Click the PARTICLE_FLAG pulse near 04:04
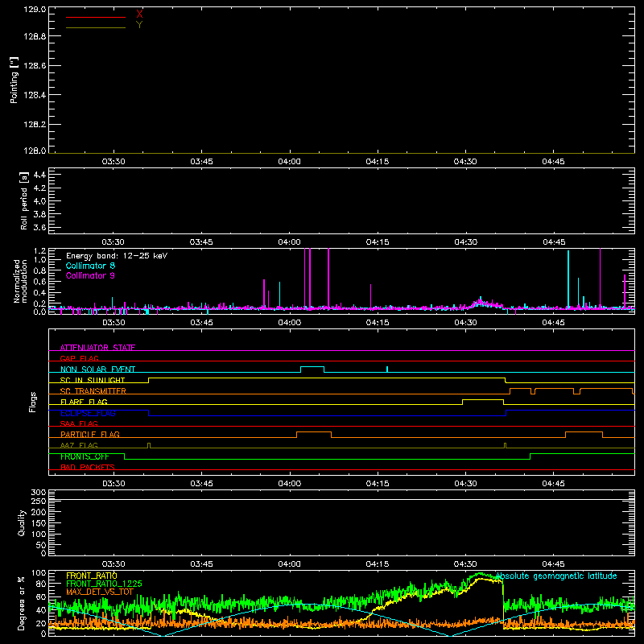644x644 pixels. point(314,433)
